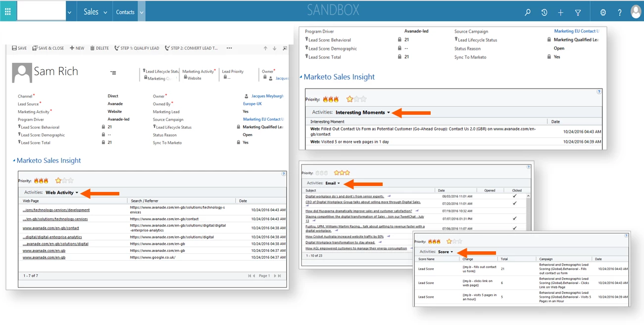644x325 pixels.
Task: Click the help question mark icon
Action: 619,12
